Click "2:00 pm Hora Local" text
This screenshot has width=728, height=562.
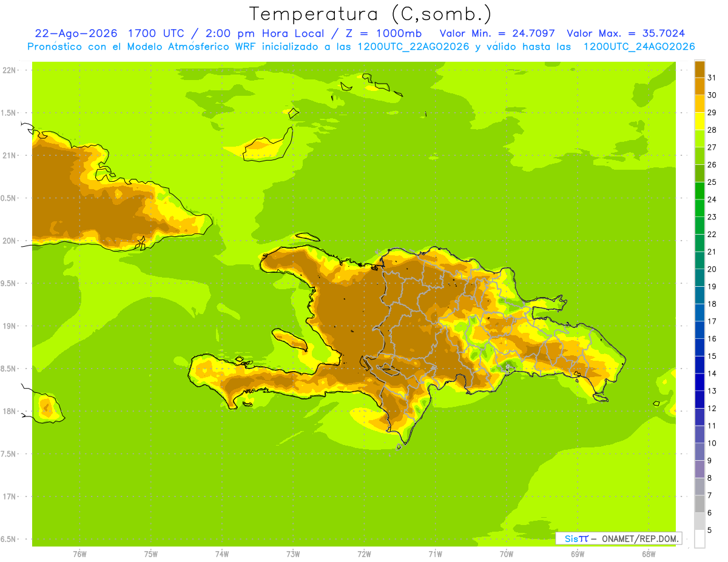coord(267,33)
